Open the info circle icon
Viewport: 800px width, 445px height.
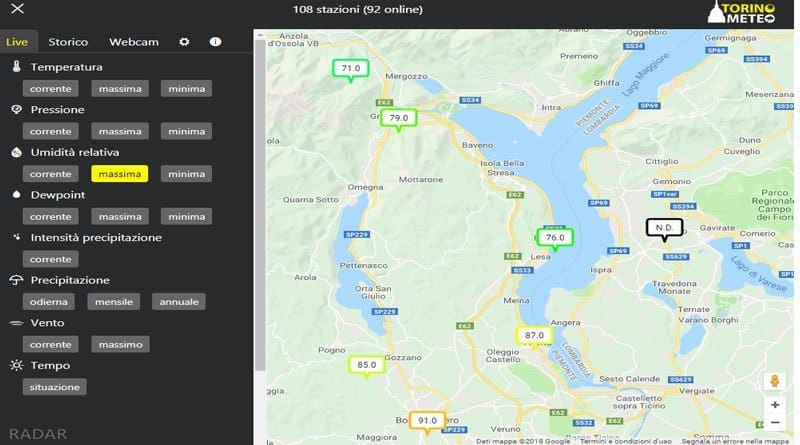pyautogui.click(x=215, y=42)
